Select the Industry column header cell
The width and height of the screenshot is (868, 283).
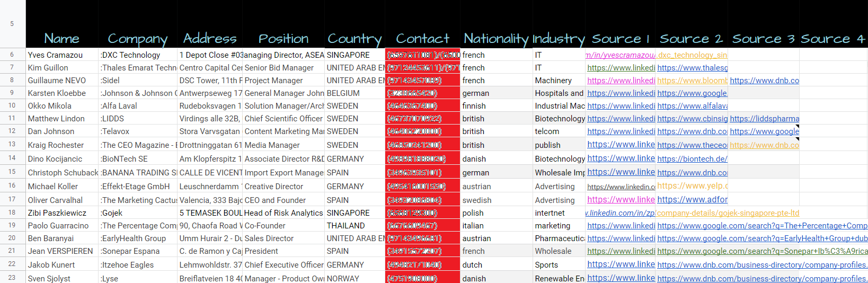coord(559,24)
